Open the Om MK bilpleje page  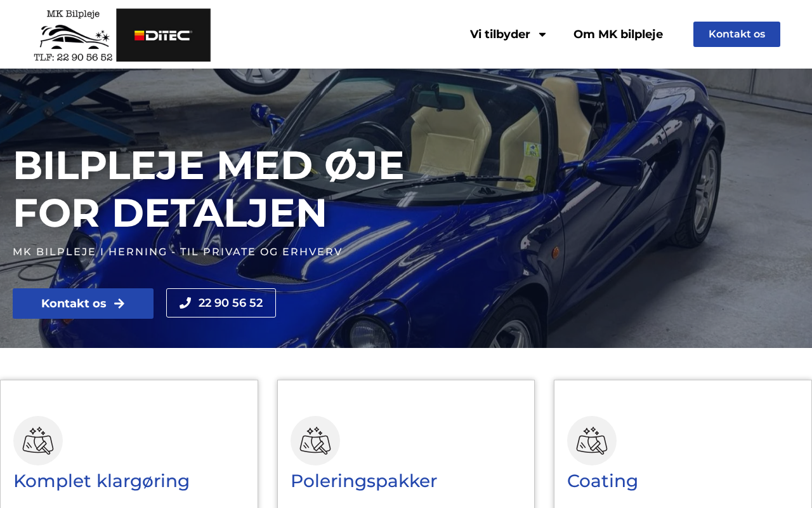click(618, 34)
